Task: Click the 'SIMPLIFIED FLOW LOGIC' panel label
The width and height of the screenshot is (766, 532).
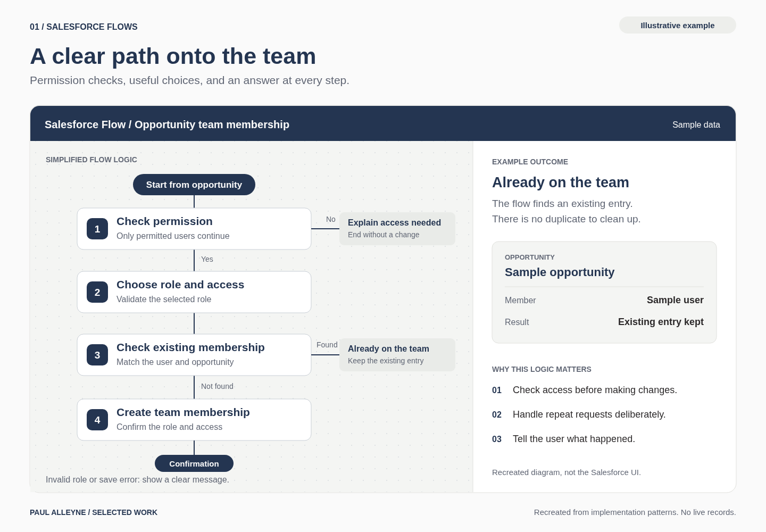Action: 91,160
